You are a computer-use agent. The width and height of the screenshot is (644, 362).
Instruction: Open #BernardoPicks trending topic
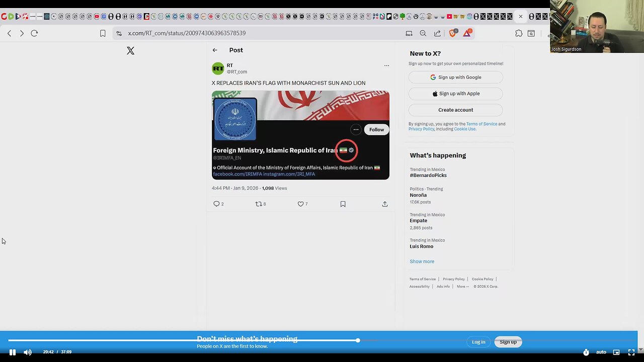coord(428,175)
